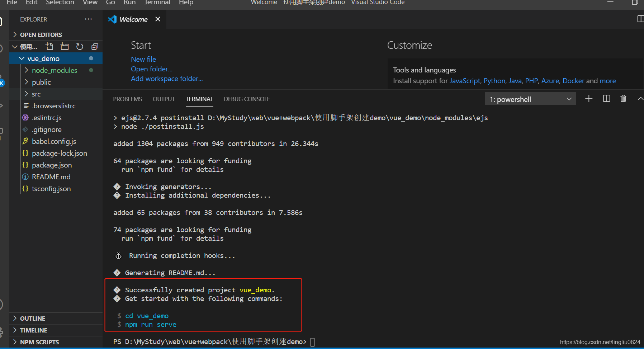Open the Go menu

[x=110, y=3]
